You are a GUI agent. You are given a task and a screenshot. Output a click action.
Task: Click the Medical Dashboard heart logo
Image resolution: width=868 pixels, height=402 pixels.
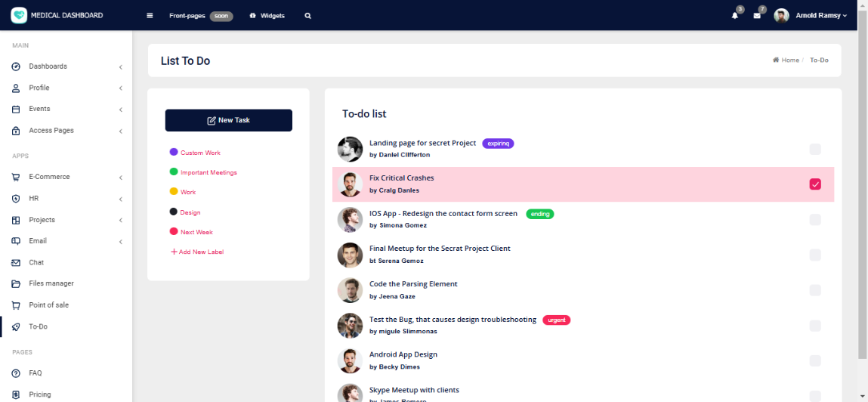point(19,15)
